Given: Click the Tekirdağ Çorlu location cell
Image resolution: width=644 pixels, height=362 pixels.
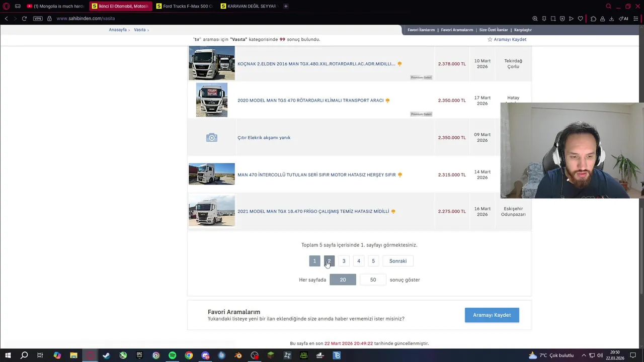Looking at the screenshot, I should [x=513, y=64].
